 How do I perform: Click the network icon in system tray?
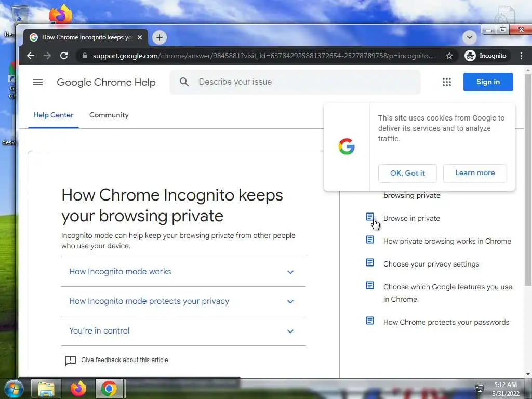480,389
